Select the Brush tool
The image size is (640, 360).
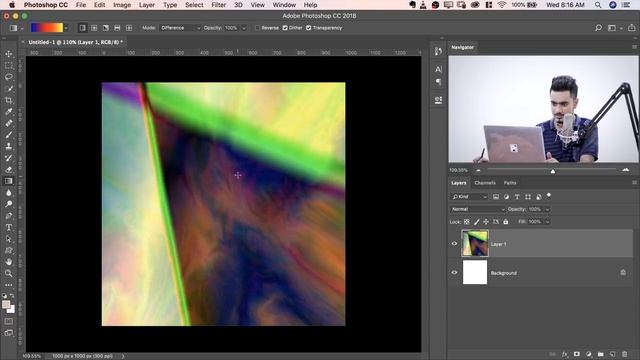click(9, 135)
